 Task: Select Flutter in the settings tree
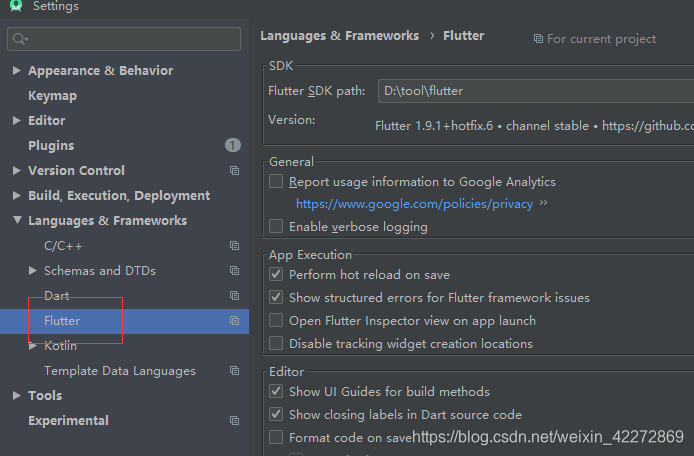click(x=62, y=321)
